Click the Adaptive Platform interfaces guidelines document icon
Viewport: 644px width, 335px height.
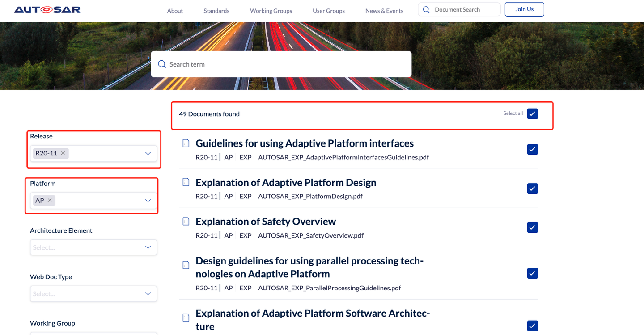tap(186, 143)
